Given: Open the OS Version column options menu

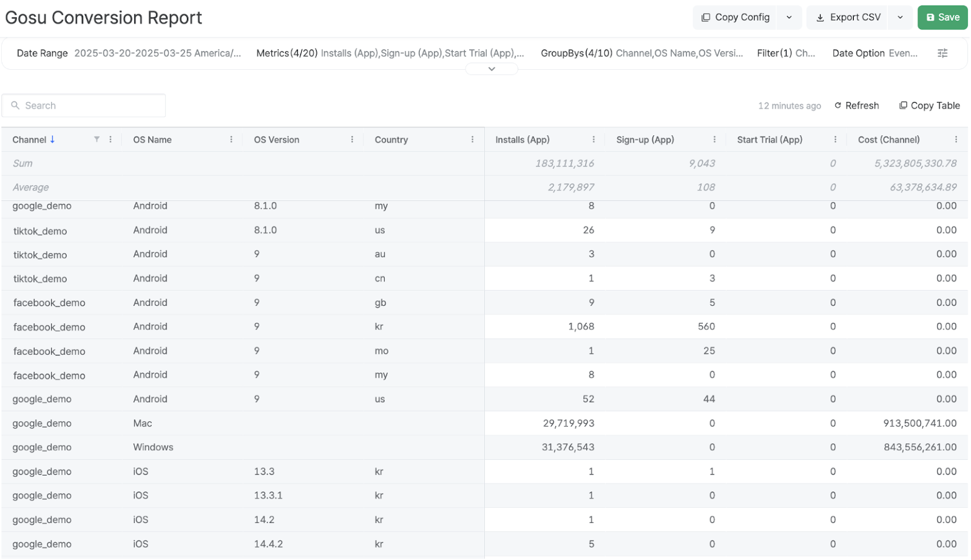Looking at the screenshot, I should tap(352, 140).
